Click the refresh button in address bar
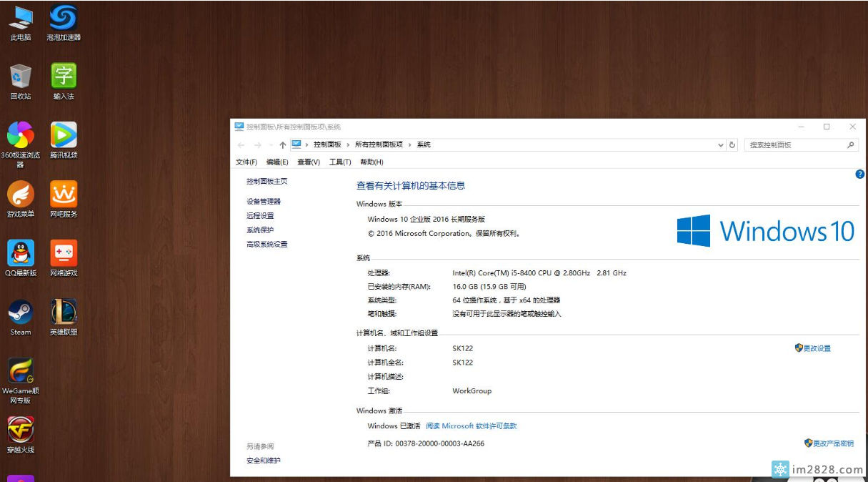 tap(732, 145)
